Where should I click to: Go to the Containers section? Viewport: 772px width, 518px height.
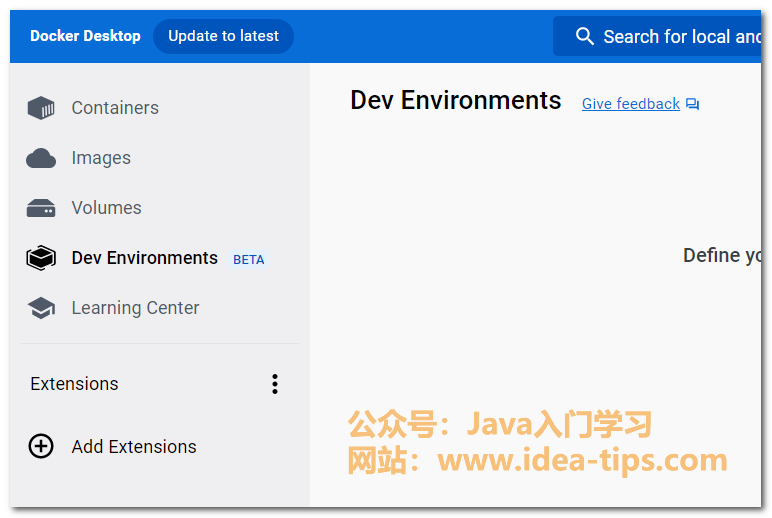coord(115,108)
